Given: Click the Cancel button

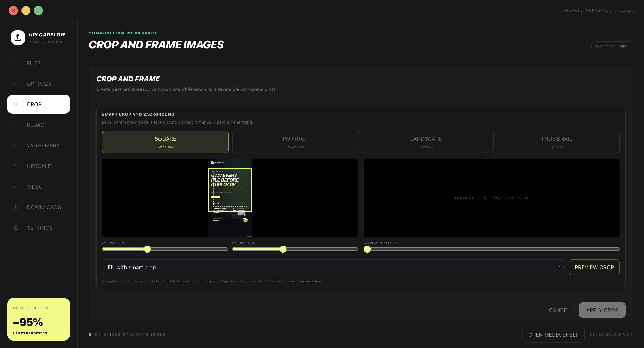Looking at the screenshot, I should point(559,310).
